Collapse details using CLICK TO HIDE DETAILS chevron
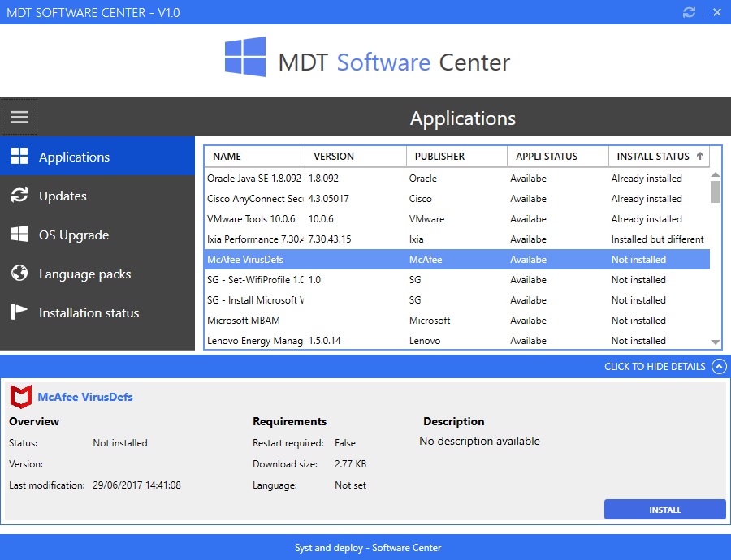The image size is (731, 560). click(x=718, y=366)
